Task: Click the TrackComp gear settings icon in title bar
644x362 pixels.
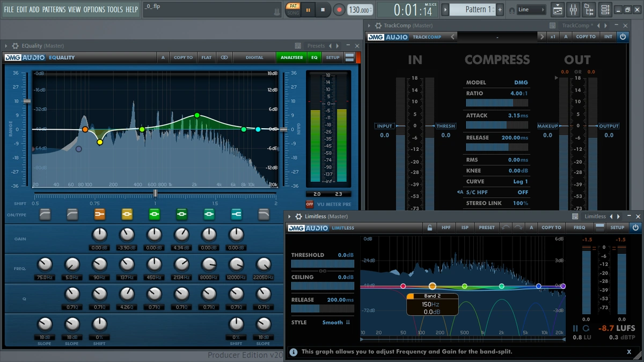Action: pyautogui.click(x=378, y=25)
